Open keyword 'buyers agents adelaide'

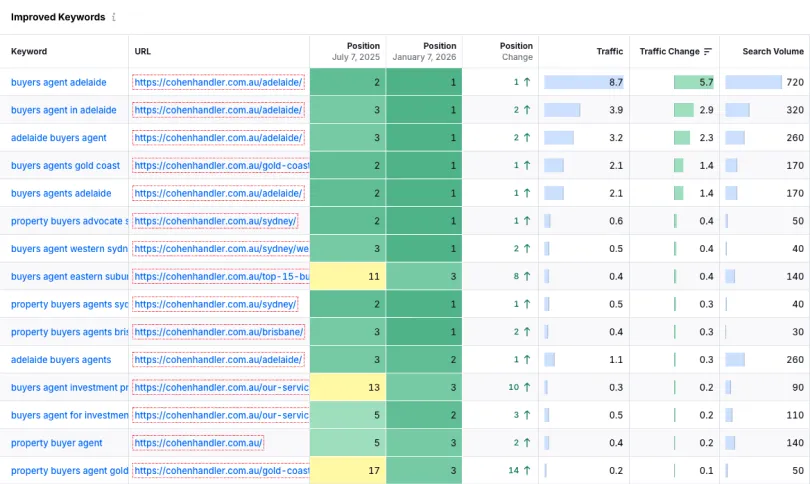[x=61, y=193]
